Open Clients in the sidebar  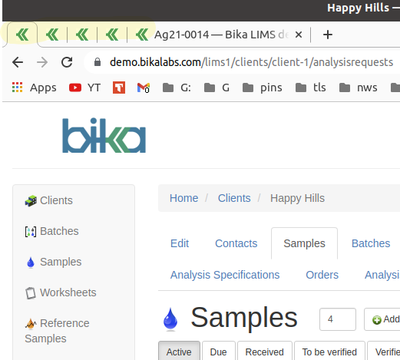coord(56,200)
